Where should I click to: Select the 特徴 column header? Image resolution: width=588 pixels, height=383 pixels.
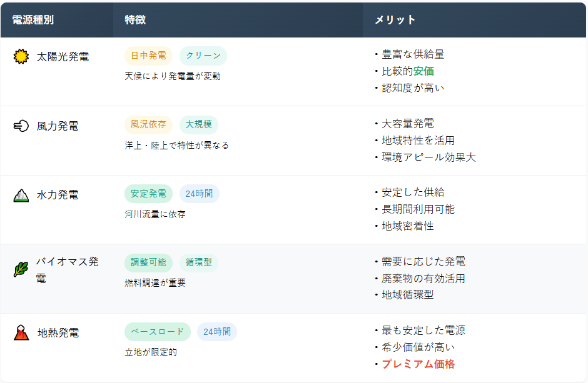click(135, 20)
